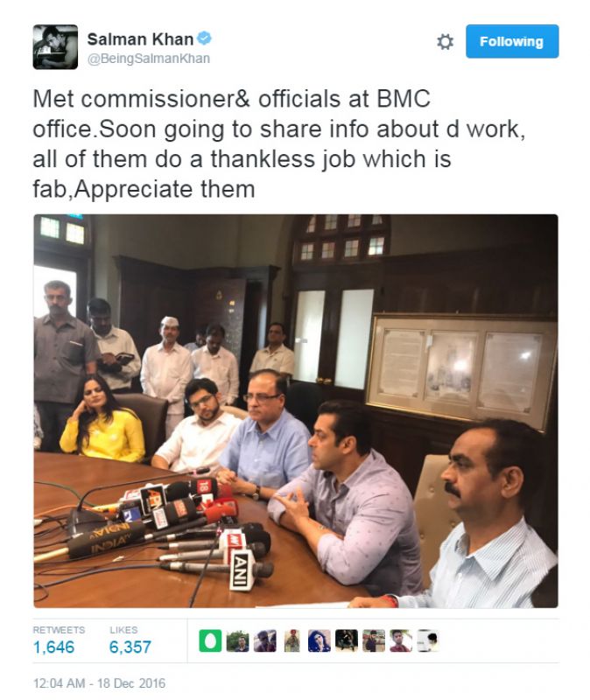Image resolution: width=590 pixels, height=700 pixels.
Task: Click the tweet text about BMC office
Action: (278, 143)
